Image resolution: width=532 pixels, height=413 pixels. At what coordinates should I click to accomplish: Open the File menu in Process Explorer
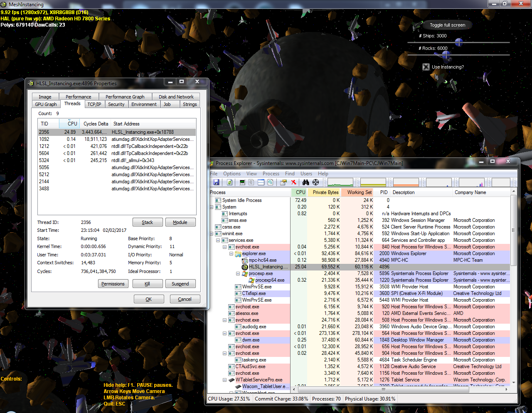[x=214, y=174]
